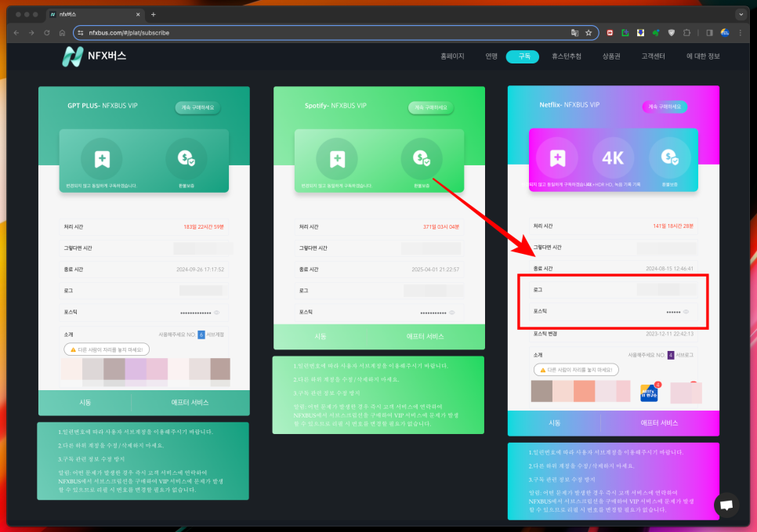Expand browser tab search chevron
757x532 pixels.
point(741,14)
